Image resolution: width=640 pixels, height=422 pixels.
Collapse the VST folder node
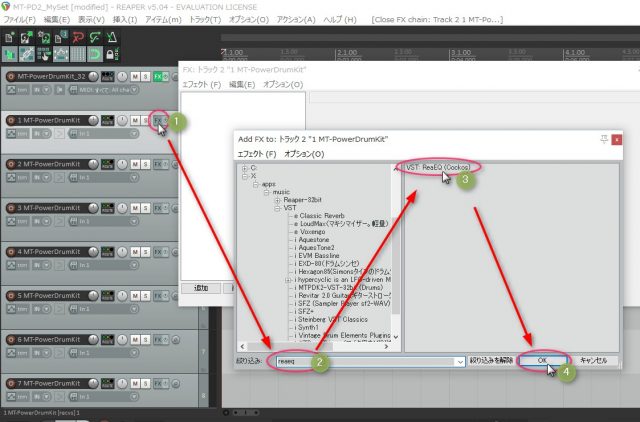pos(278,208)
